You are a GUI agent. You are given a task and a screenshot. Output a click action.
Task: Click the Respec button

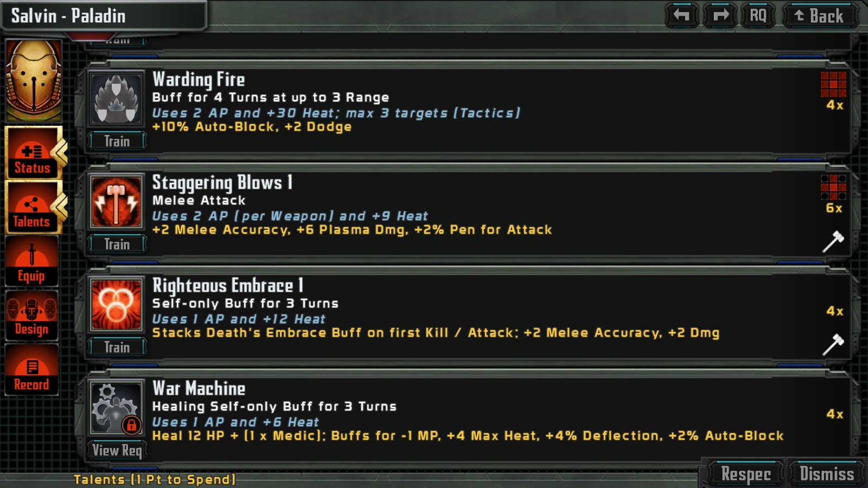click(746, 474)
